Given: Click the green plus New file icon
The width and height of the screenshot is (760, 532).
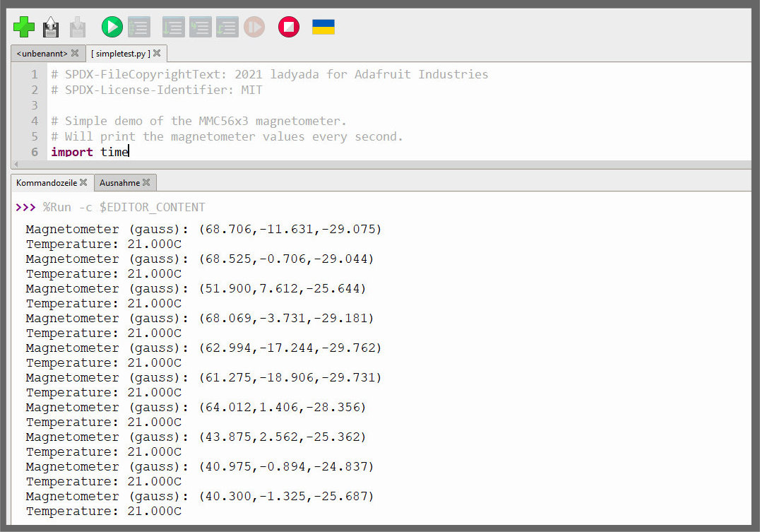Looking at the screenshot, I should point(24,28).
